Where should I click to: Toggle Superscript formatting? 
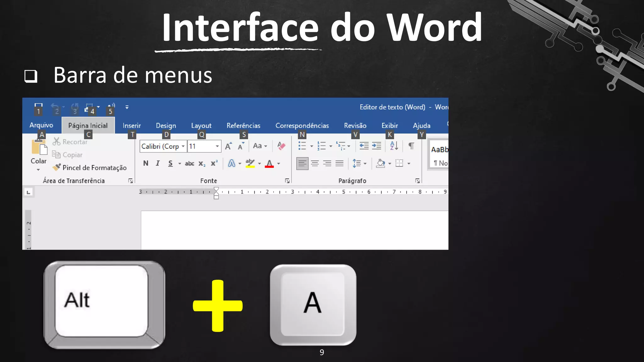point(214,163)
